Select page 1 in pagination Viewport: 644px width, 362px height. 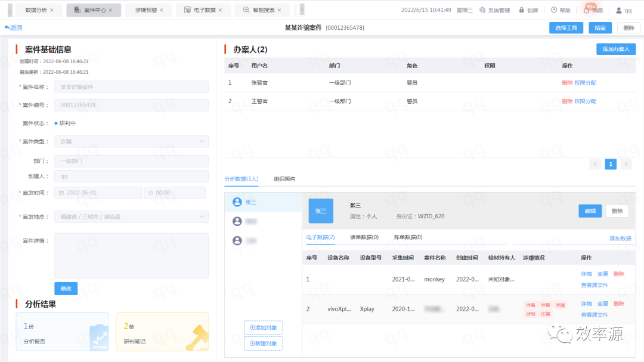611,164
